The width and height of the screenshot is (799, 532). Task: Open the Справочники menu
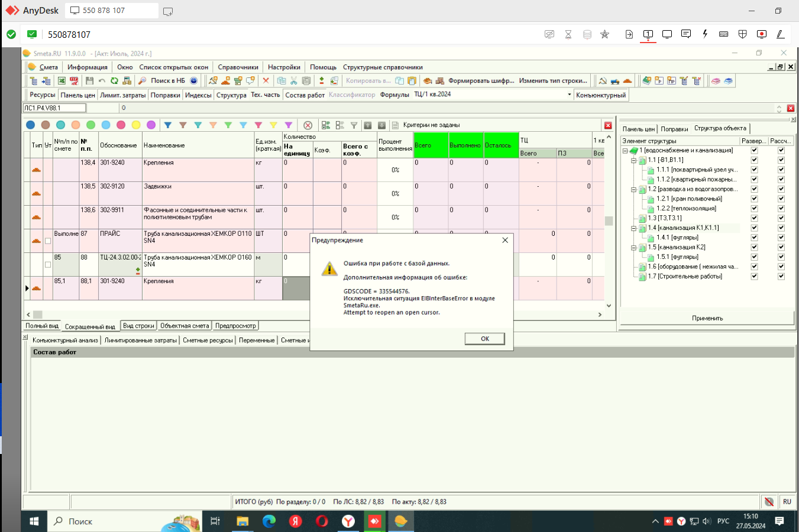(238, 67)
